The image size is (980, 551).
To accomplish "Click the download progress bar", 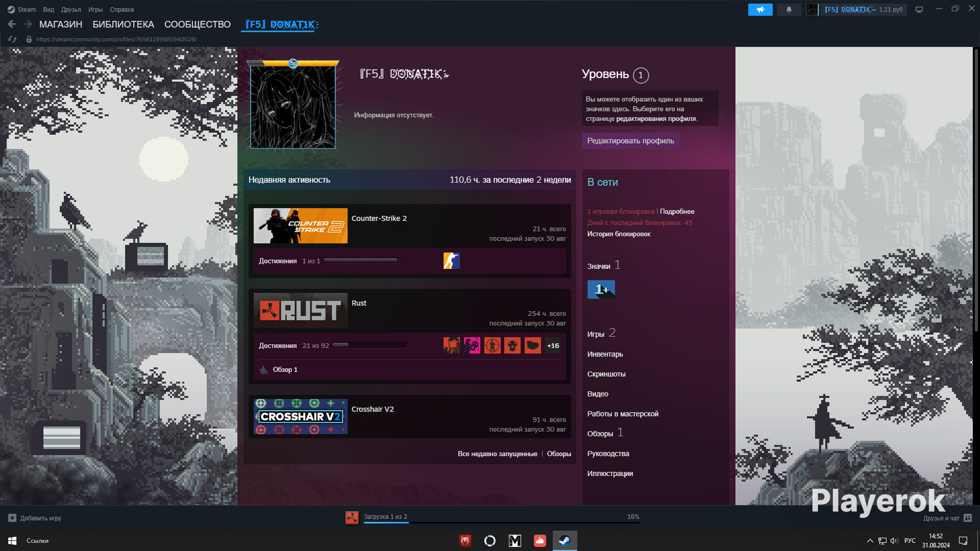I will (x=502, y=522).
